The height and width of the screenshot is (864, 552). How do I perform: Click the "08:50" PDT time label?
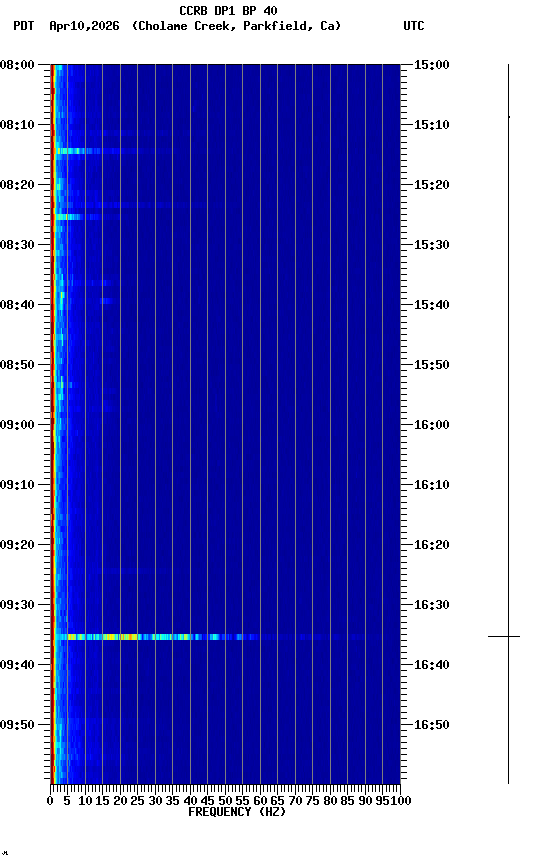(x=17, y=365)
